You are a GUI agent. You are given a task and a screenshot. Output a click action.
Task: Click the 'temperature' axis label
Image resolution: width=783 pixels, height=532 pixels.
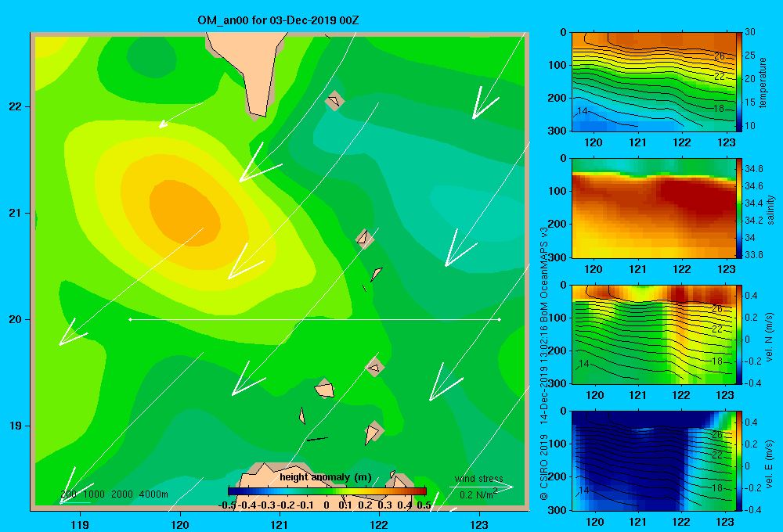click(x=763, y=83)
